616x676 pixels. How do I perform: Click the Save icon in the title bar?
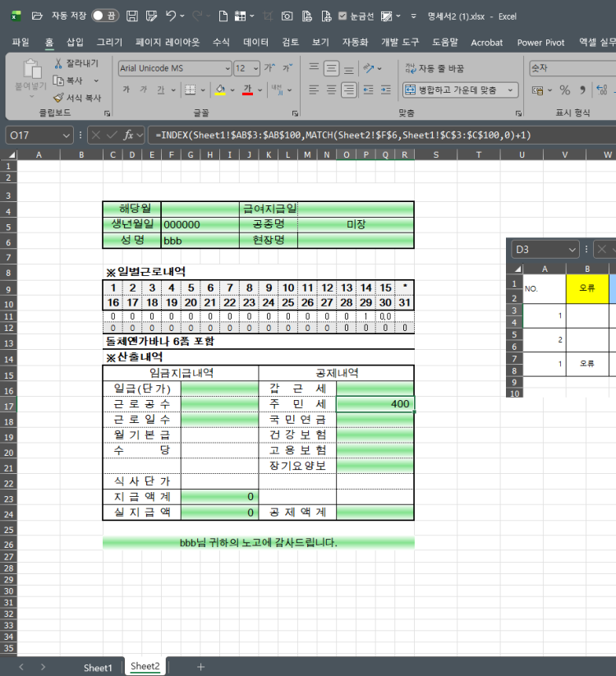pos(131,16)
